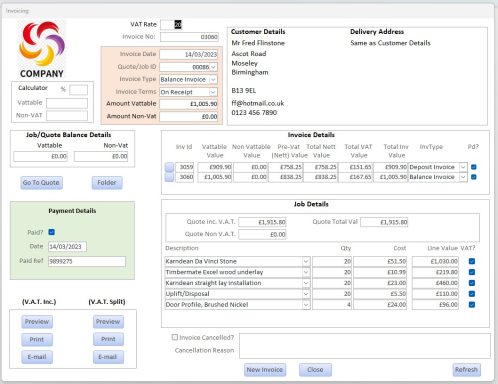
Task: Click the Quote Non V.A.T. field
Action: pos(262,234)
